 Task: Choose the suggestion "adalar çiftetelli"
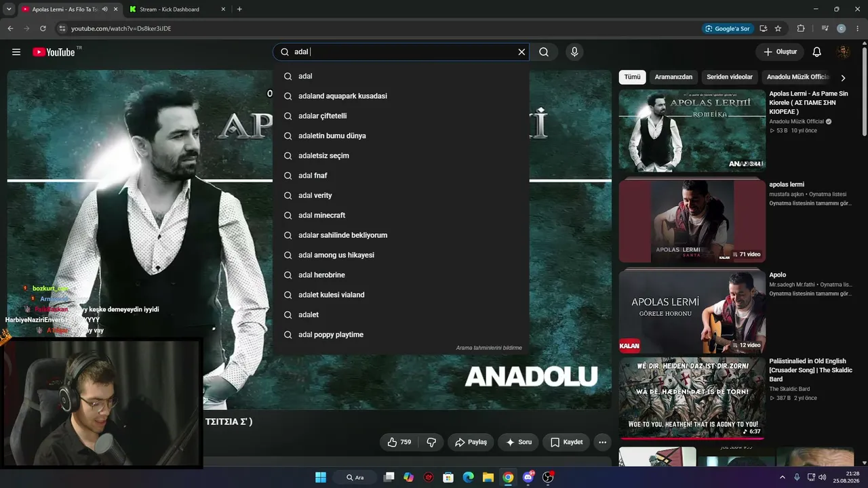401,116
